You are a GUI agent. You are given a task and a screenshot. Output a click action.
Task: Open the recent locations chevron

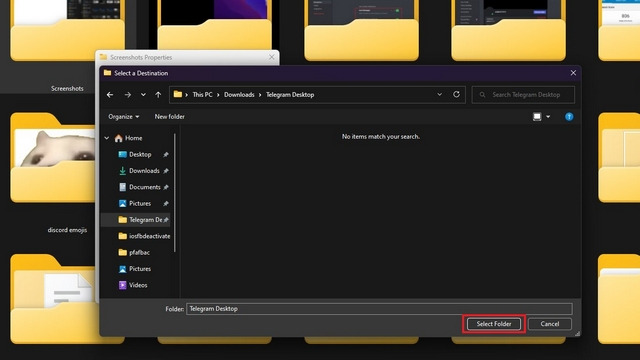pos(143,95)
